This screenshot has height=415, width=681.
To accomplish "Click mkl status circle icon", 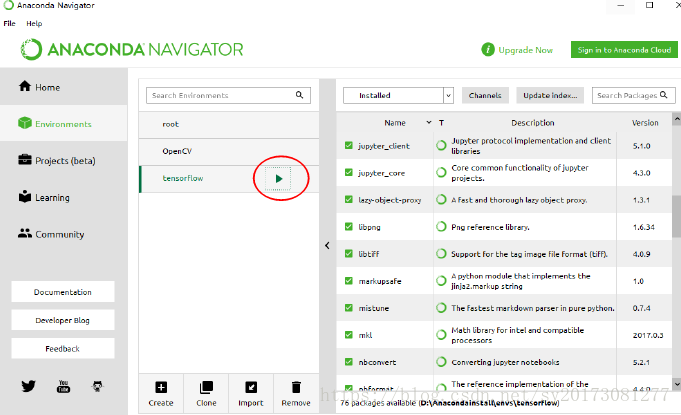I will click(x=441, y=335).
